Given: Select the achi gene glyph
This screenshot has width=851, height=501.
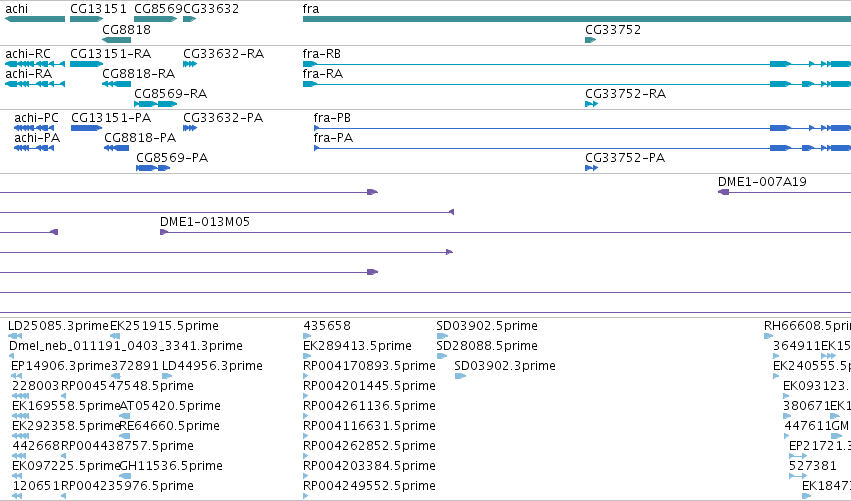Looking at the screenshot, I should 35,19.
